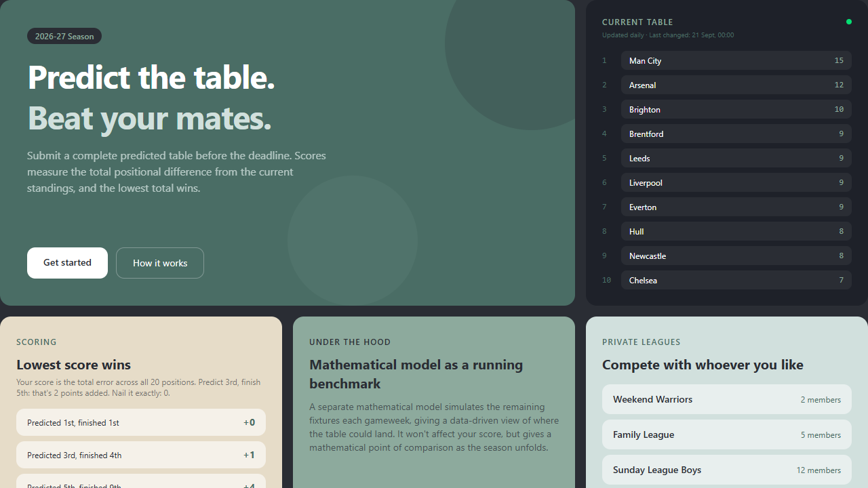Click the Get started button

point(67,263)
